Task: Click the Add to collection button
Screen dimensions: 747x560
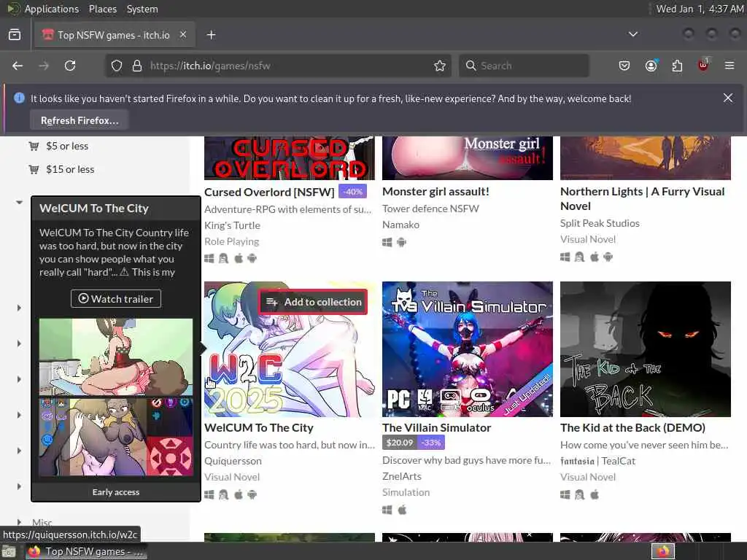Action: (x=314, y=302)
